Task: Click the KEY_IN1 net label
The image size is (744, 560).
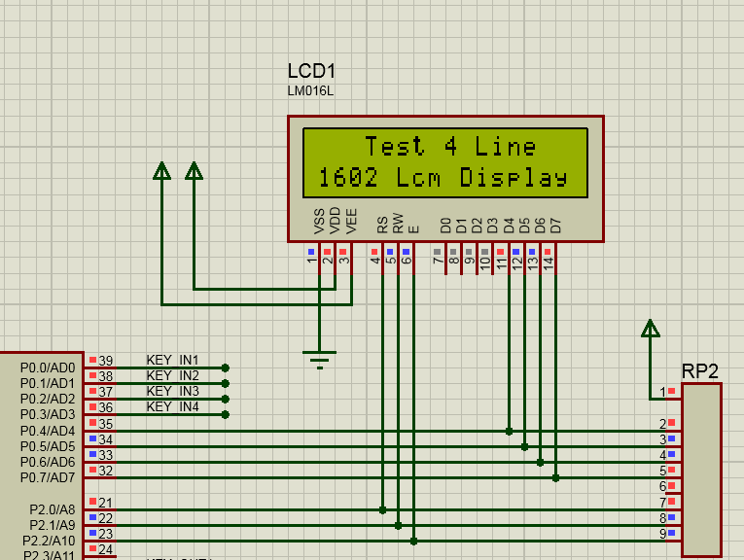Action: (x=172, y=360)
